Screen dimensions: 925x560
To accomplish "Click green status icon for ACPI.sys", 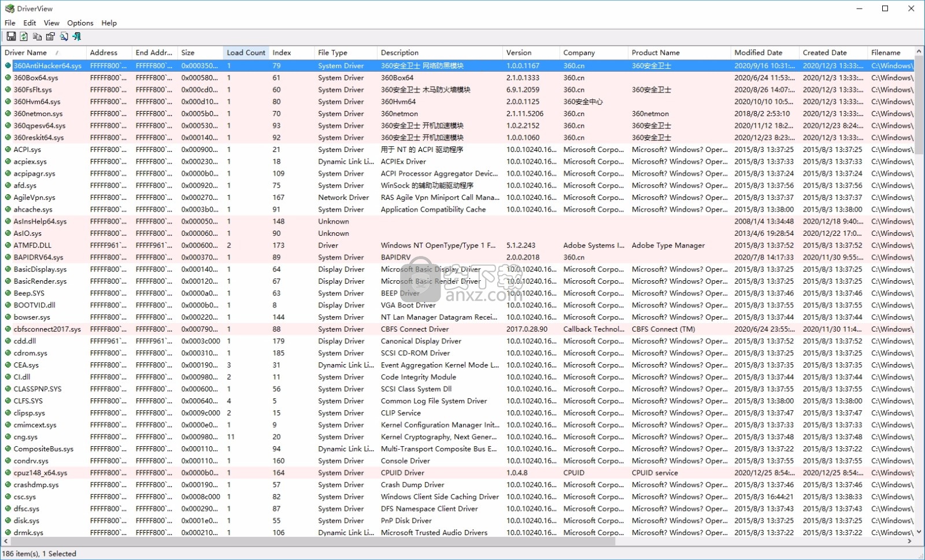I will [8, 149].
